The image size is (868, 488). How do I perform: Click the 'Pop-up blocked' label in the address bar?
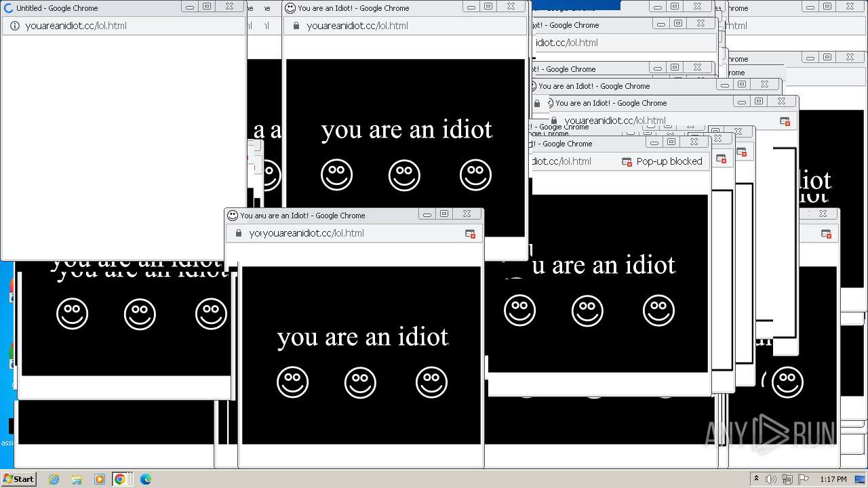(x=669, y=161)
